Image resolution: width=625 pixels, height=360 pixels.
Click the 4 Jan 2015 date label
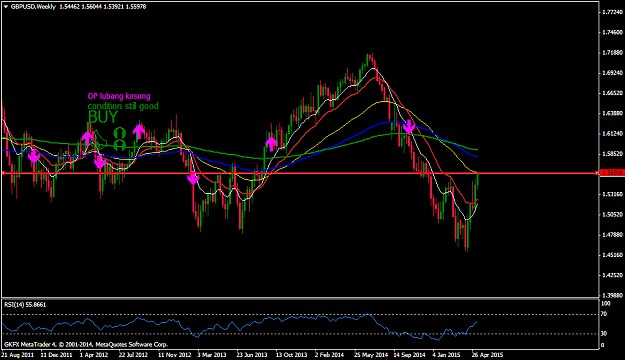click(446, 355)
